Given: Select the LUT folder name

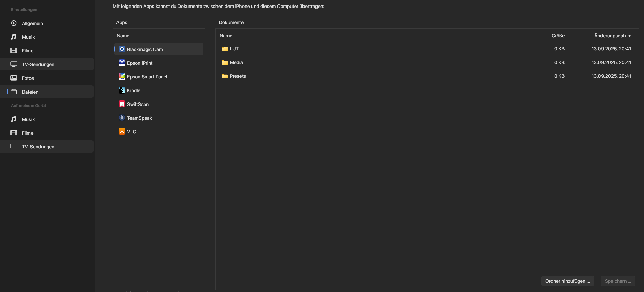Looking at the screenshot, I should pyautogui.click(x=234, y=49).
